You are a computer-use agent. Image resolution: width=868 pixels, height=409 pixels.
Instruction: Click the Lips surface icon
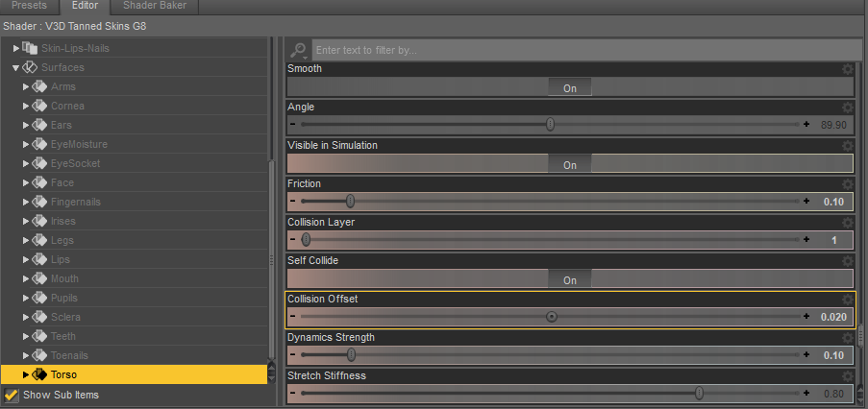(39, 259)
